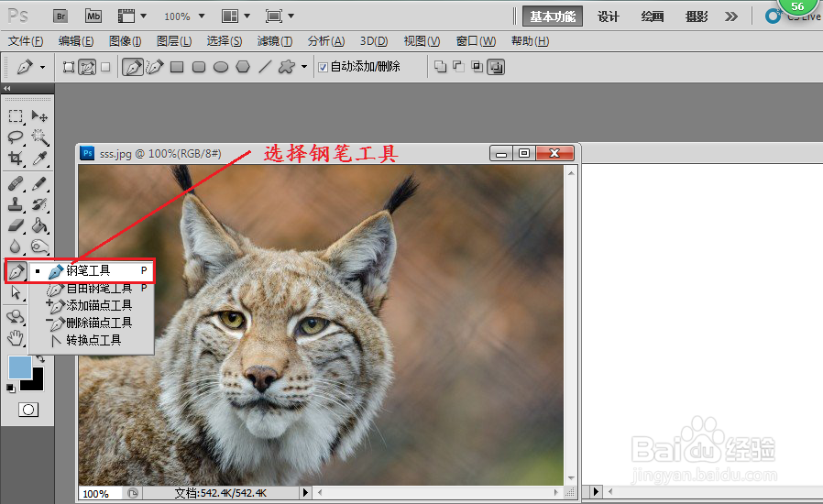Screen dimensions: 823x504
Task: Select Subtract from path area option
Action: [459, 67]
